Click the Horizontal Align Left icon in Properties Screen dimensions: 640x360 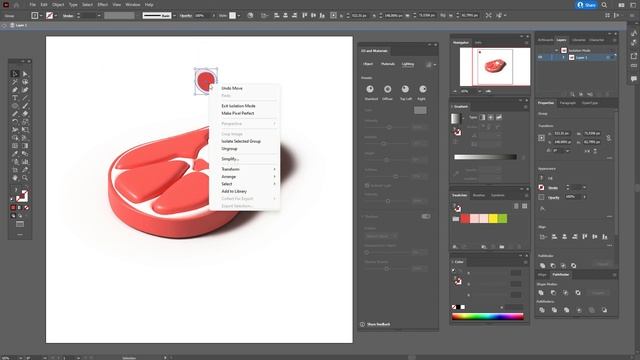coord(554,236)
